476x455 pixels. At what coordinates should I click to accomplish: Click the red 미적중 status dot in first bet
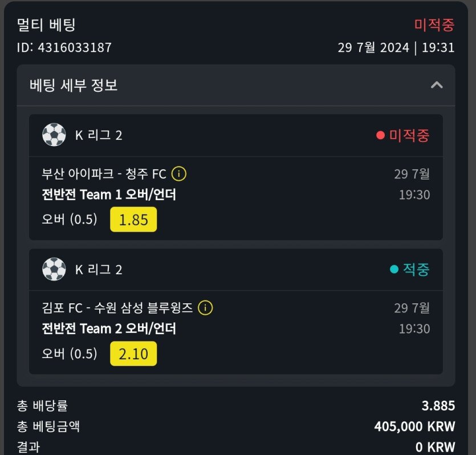click(381, 136)
